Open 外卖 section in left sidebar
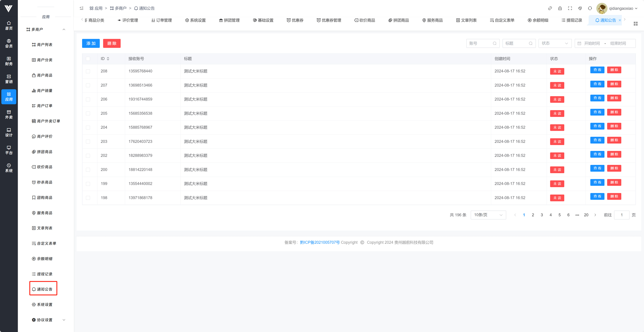 9,114
